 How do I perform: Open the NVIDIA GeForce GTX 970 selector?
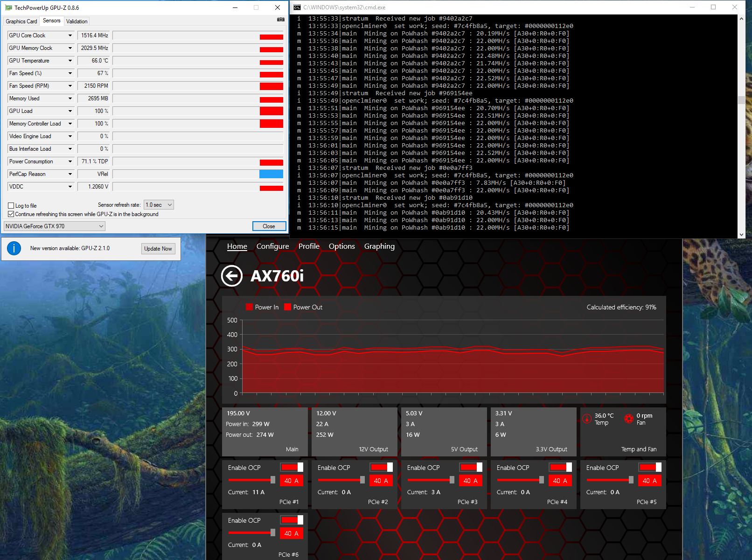[54, 226]
